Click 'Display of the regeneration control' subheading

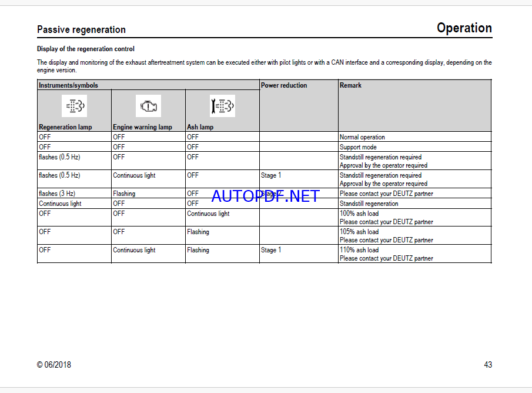pyautogui.click(x=85, y=49)
